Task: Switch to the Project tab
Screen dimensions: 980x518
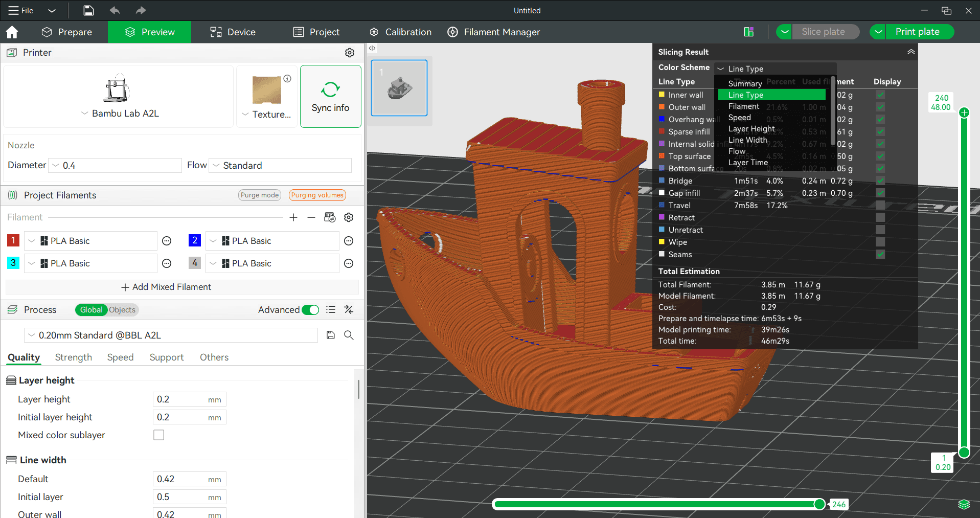Action: (x=316, y=32)
